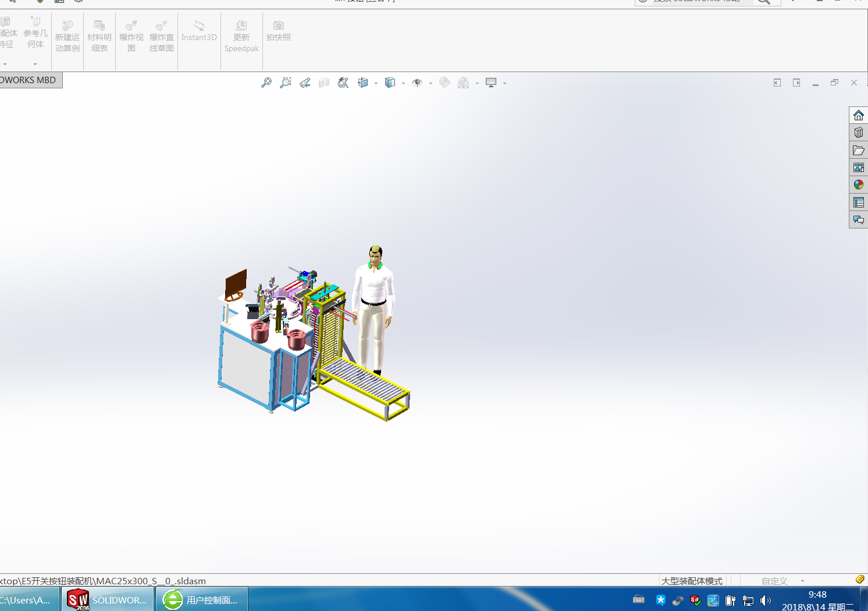
Task: Click the 更新 Speedpak button
Action: [x=241, y=36]
